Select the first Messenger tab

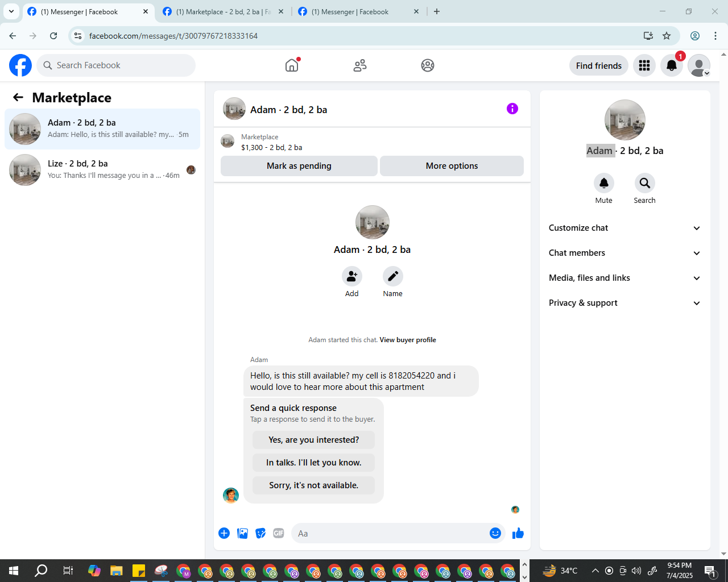point(87,11)
